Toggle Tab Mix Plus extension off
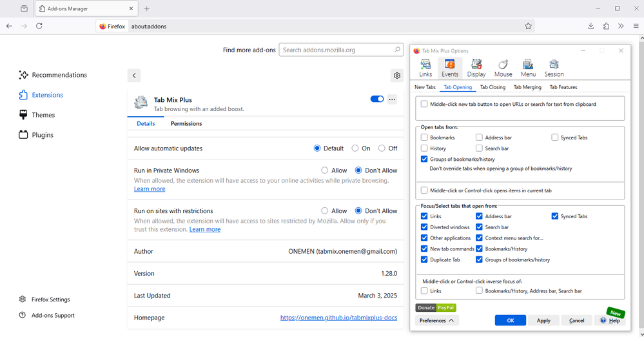This screenshot has height=337, width=644. [377, 99]
